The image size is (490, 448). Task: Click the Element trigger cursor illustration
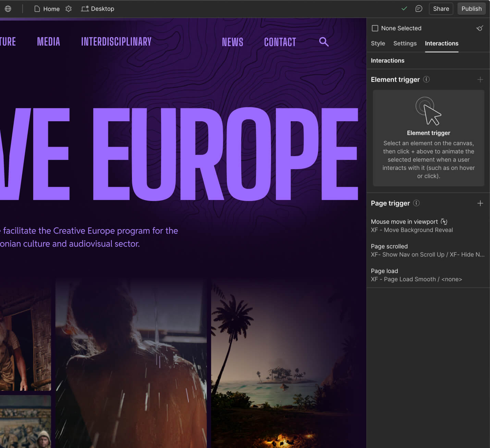[x=428, y=111]
